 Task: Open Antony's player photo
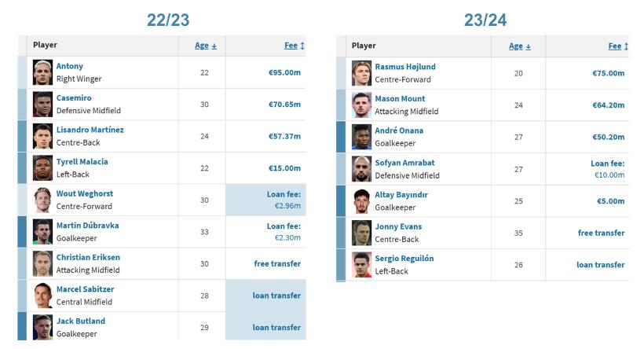(x=42, y=72)
